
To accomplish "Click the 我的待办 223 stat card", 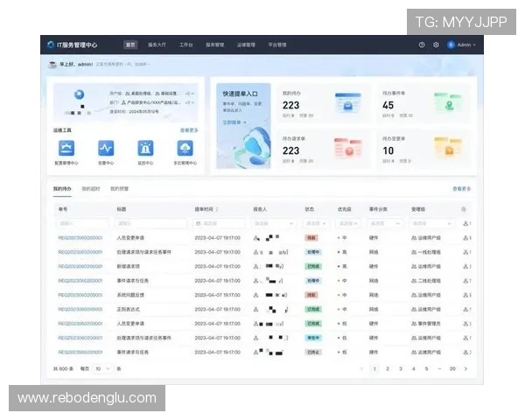I will 324,103.
